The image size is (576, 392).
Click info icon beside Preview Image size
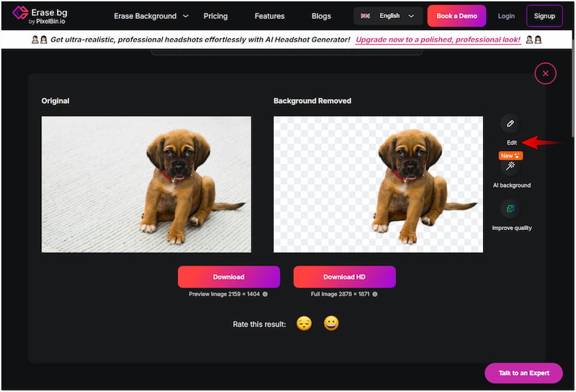[x=265, y=294]
